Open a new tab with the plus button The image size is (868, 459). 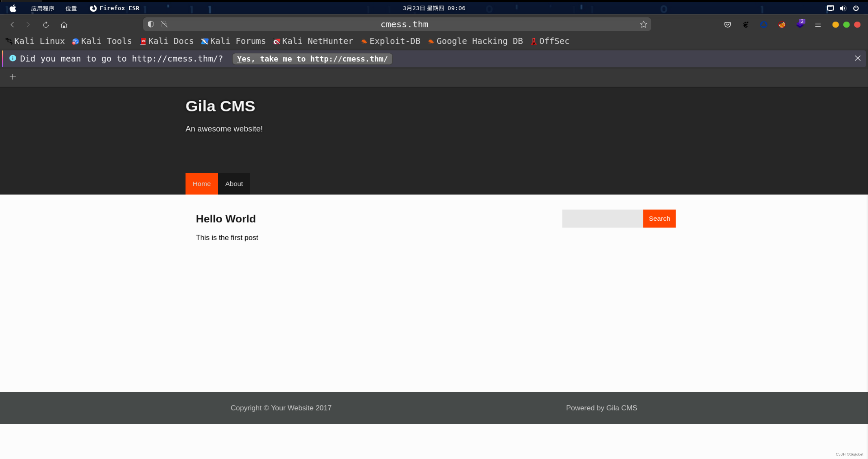(13, 76)
